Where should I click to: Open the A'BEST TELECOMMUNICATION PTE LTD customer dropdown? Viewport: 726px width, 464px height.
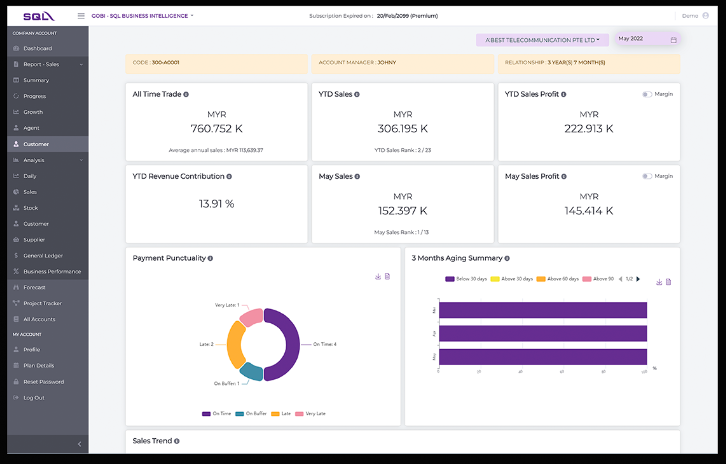pyautogui.click(x=542, y=40)
